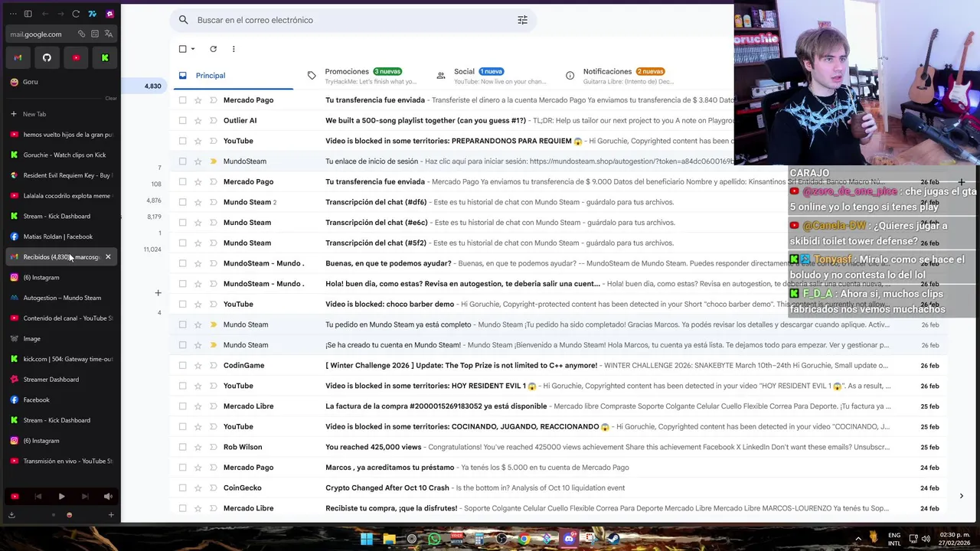Open Discord from the taskbar
The height and width of the screenshot is (551, 980).
569,539
